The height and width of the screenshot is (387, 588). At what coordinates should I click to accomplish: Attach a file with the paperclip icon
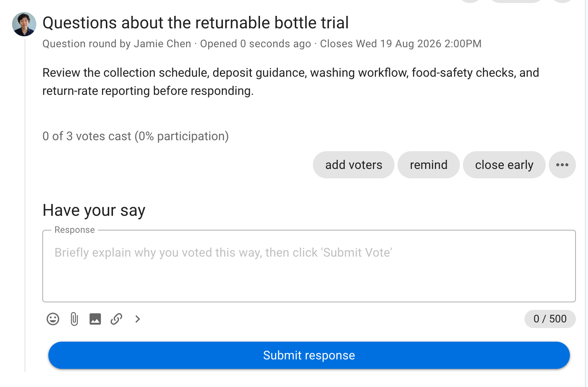(x=74, y=319)
